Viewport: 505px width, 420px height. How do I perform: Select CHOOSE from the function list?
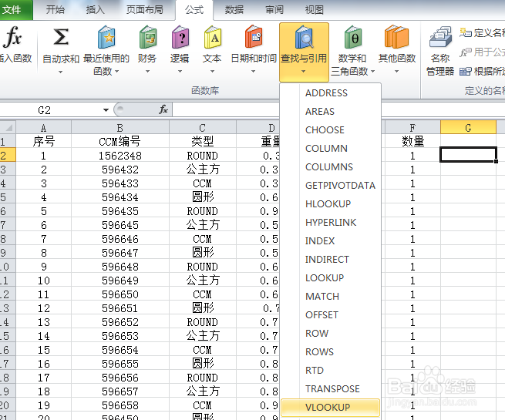(x=330, y=130)
